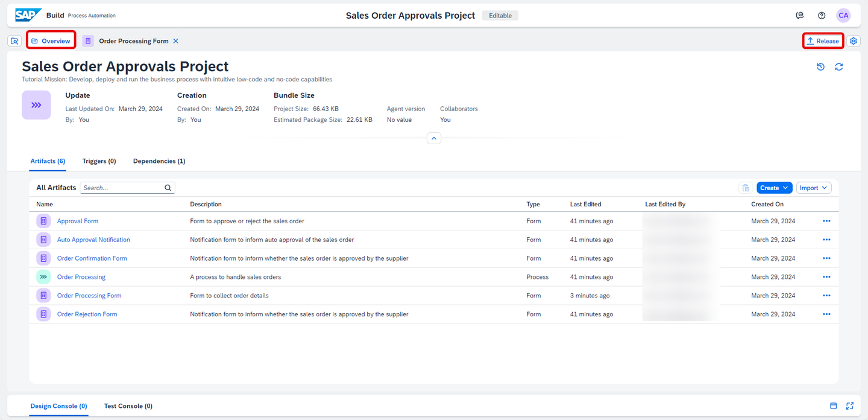Click the paste clipboard icon beside Create
The height and width of the screenshot is (420, 868).
click(x=746, y=188)
